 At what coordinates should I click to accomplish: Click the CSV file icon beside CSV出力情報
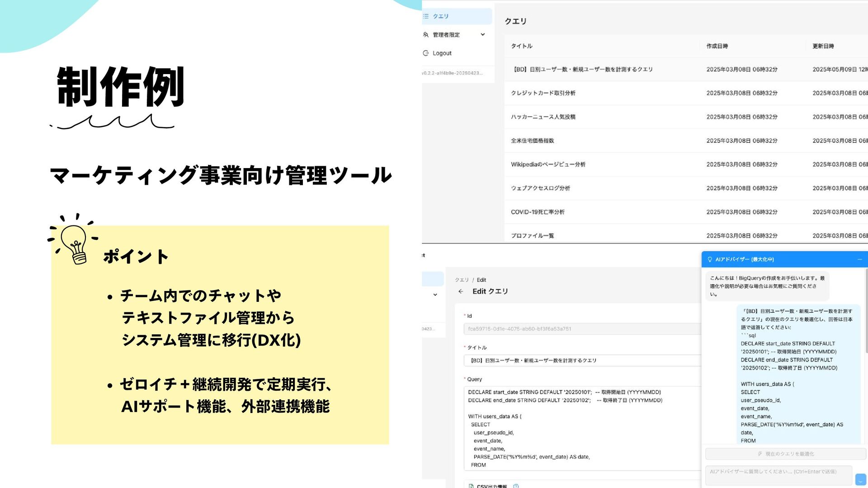coord(471,486)
